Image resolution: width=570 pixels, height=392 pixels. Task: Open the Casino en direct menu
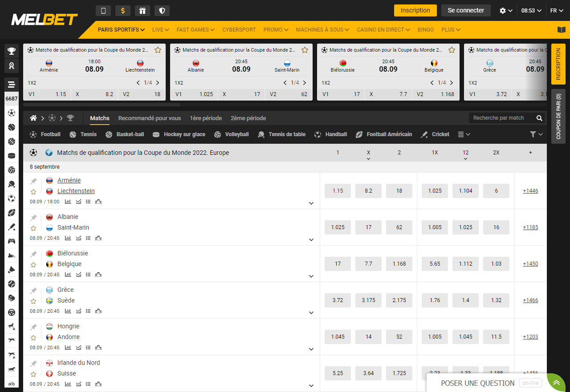383,30
